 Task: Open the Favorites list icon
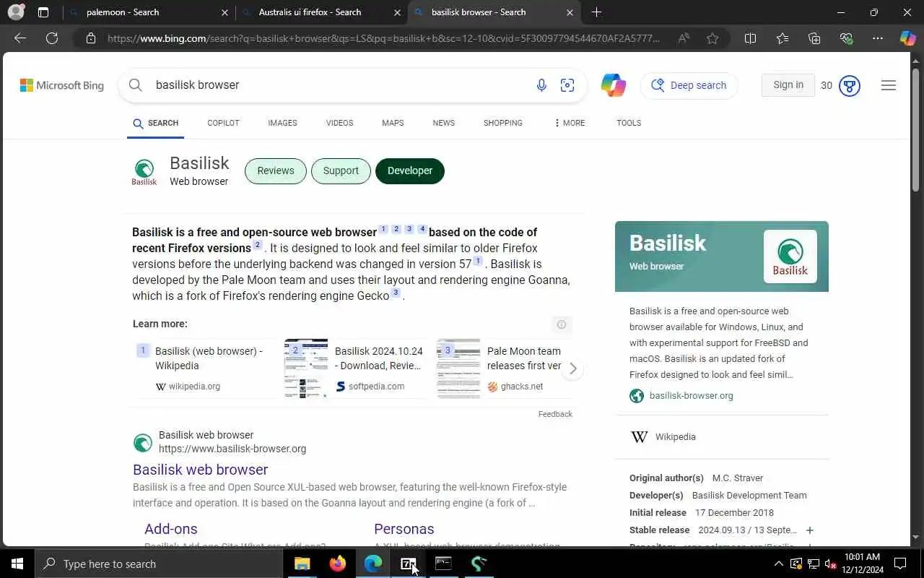pos(783,38)
